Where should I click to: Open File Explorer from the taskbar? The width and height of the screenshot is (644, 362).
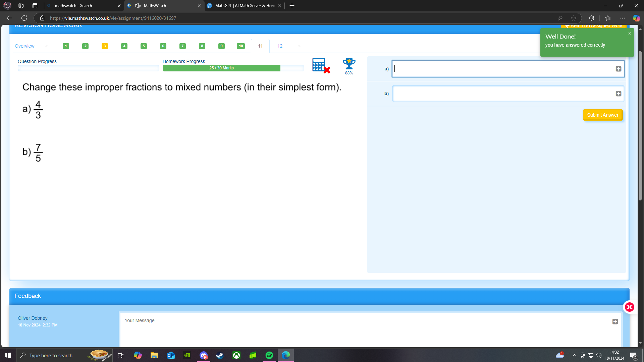click(x=154, y=355)
